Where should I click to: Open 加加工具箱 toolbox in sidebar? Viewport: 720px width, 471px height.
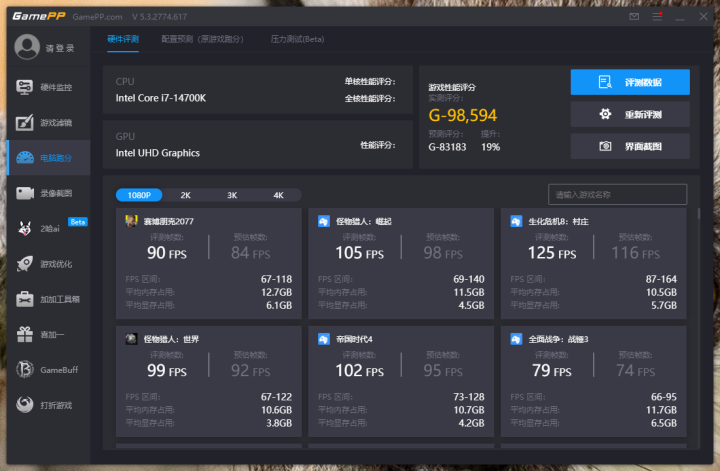[49, 299]
